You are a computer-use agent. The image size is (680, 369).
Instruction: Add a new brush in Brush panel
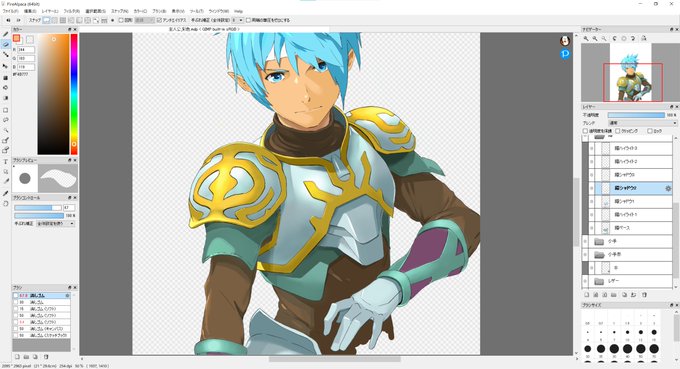(x=17, y=357)
